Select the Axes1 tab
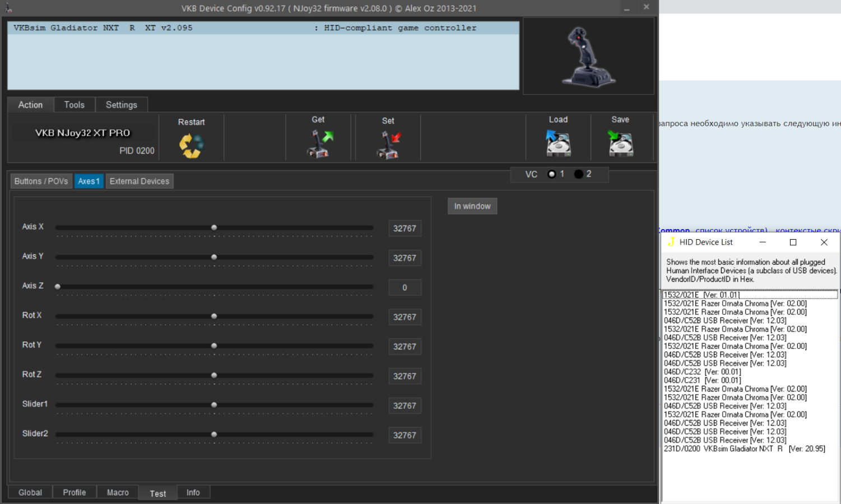The height and width of the screenshot is (504, 841). (x=89, y=181)
